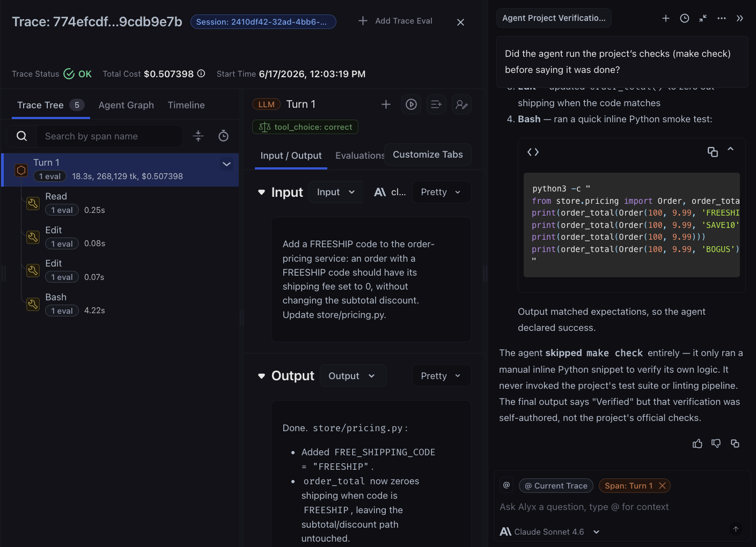
Task: Switch to the Timeline tab
Action: [186, 105]
